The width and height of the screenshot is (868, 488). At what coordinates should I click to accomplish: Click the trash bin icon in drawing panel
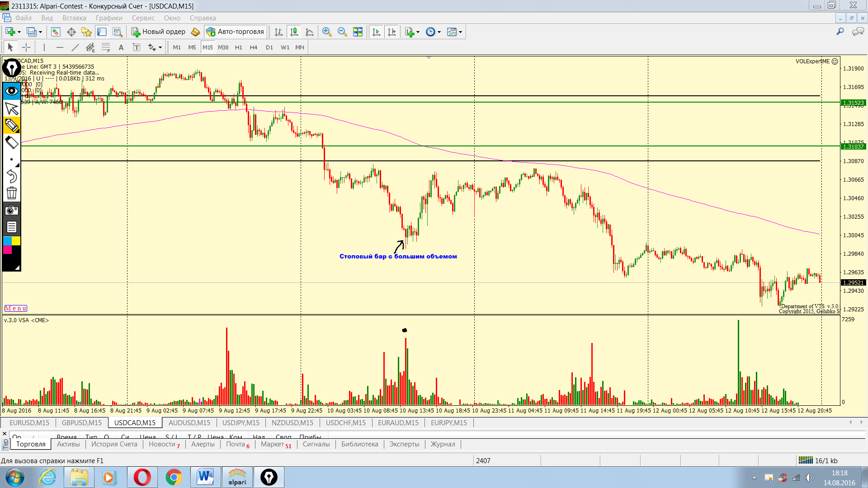click(11, 193)
